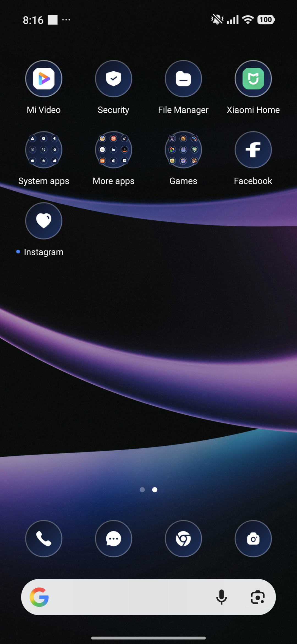
Task: Launch the Facebook app
Action: click(x=253, y=150)
